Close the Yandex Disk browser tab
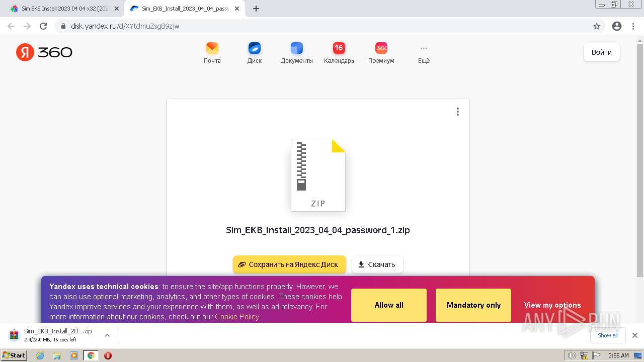644x362 pixels. click(237, 9)
